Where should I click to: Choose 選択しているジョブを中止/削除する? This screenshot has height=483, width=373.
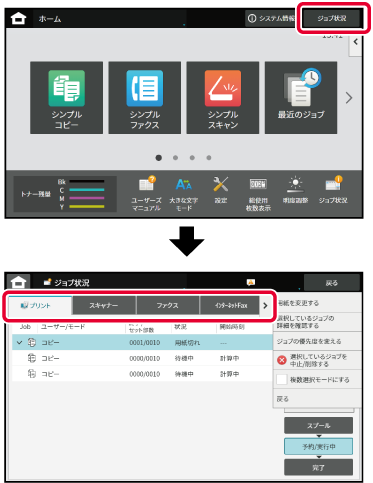pos(317,360)
